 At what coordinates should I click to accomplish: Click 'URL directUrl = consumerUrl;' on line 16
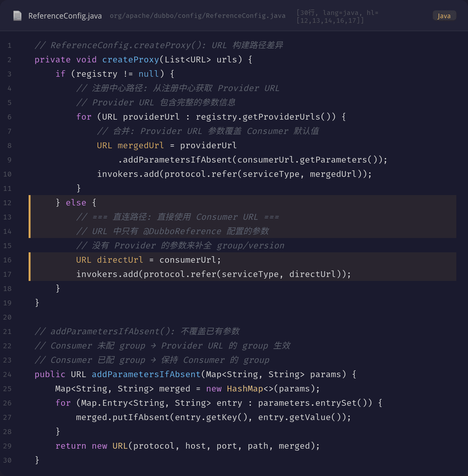point(149,260)
